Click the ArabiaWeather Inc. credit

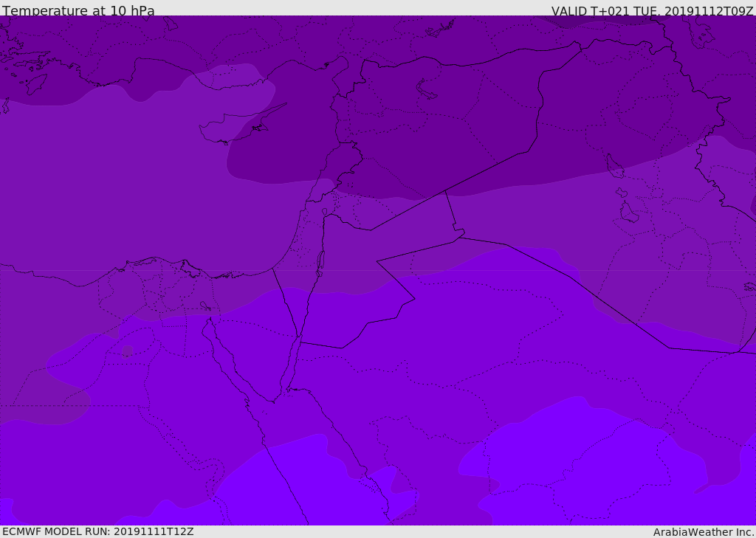pos(704,532)
